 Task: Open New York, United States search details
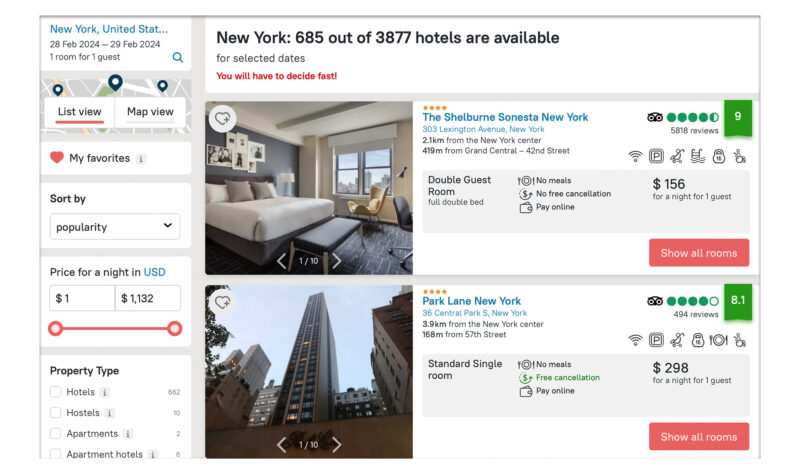point(109,29)
